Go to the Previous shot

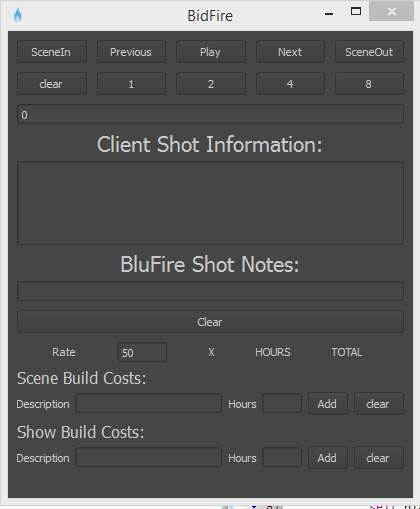[x=131, y=52]
